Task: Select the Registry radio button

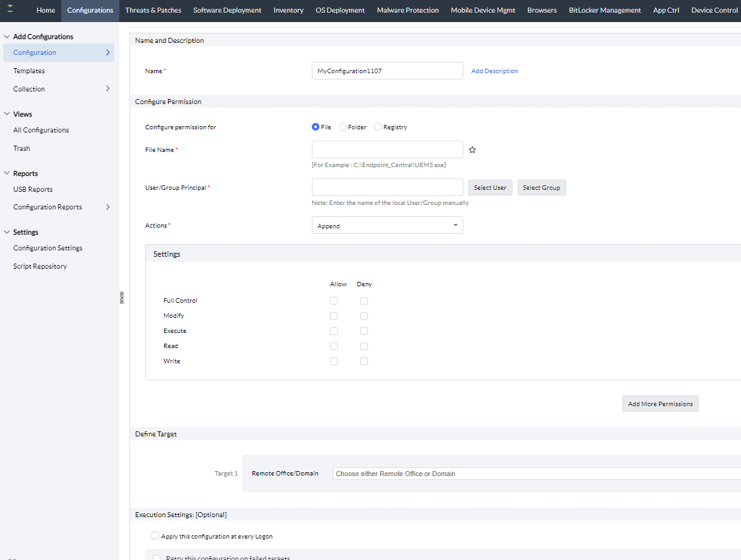Action: [x=378, y=127]
